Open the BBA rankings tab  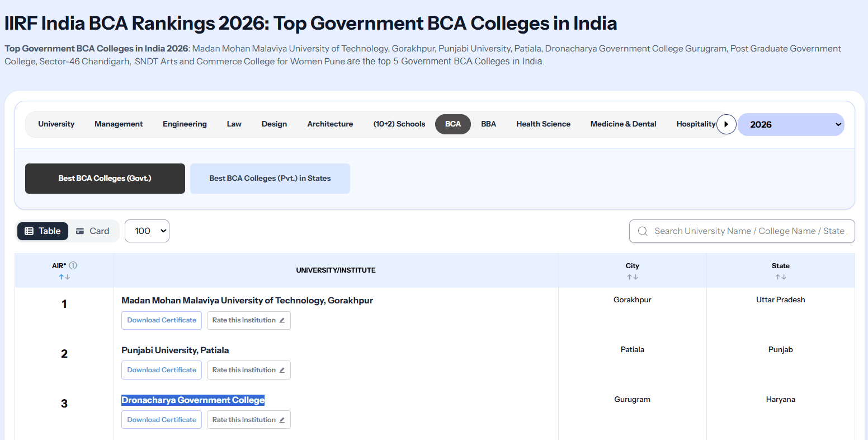(488, 124)
